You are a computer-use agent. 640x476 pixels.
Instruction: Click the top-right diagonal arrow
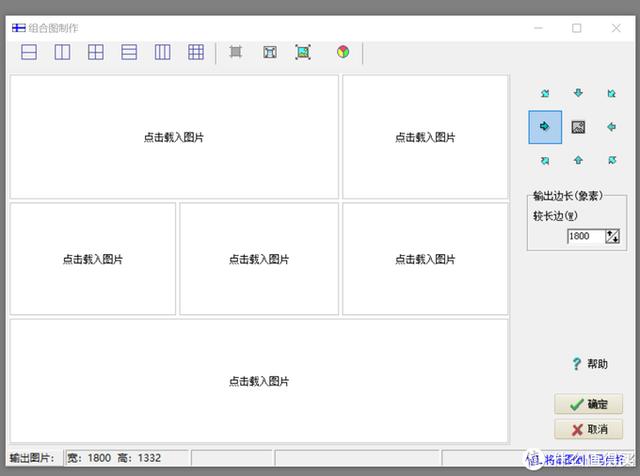pos(611,93)
